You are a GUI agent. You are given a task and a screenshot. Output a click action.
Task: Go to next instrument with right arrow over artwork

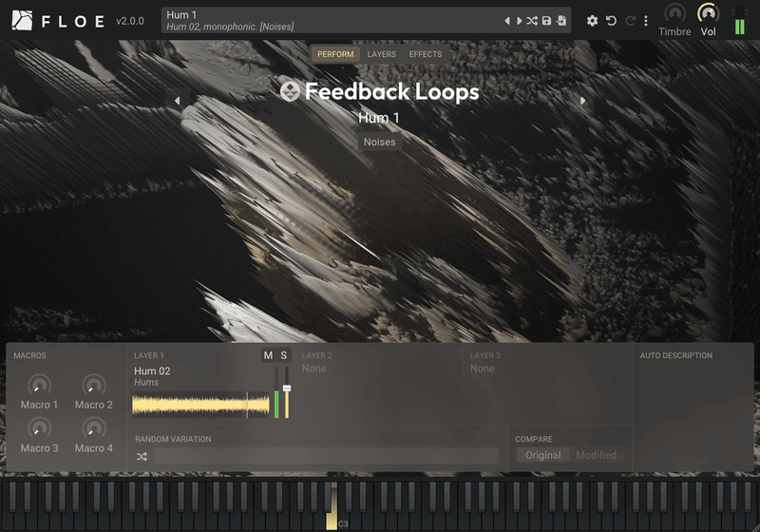583,101
